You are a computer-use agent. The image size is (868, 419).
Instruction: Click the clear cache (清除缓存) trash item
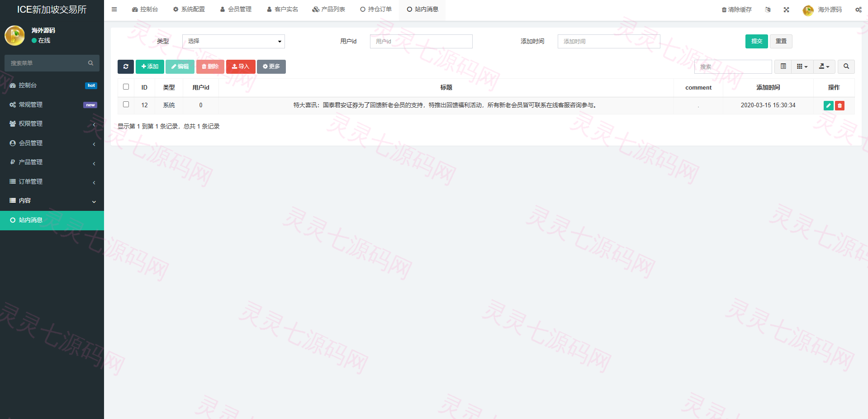coord(736,10)
